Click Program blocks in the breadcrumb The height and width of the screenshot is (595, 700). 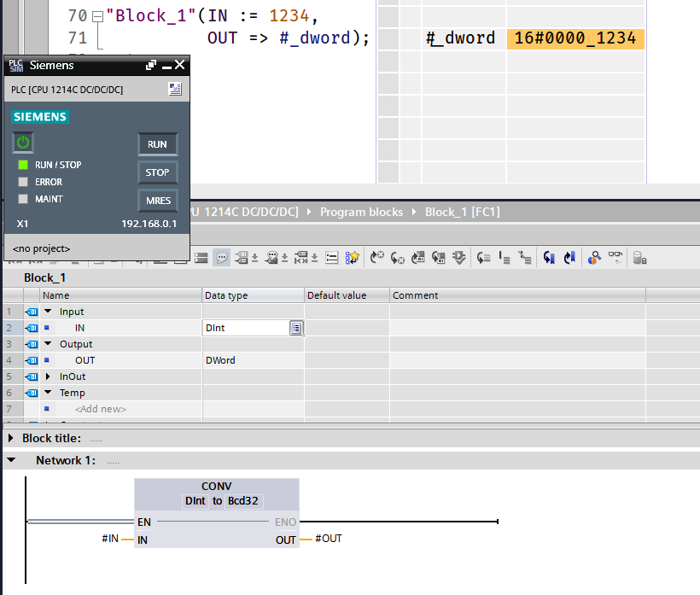pyautogui.click(x=361, y=212)
